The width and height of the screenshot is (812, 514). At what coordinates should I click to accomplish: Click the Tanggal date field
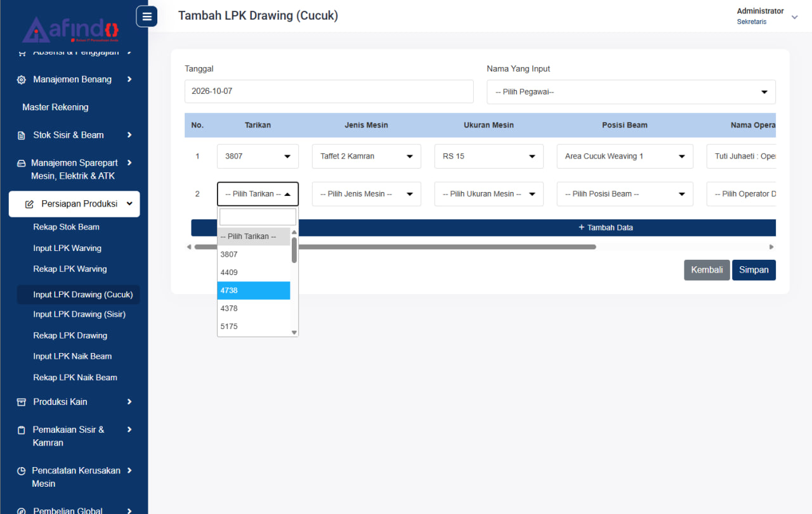[329, 91]
